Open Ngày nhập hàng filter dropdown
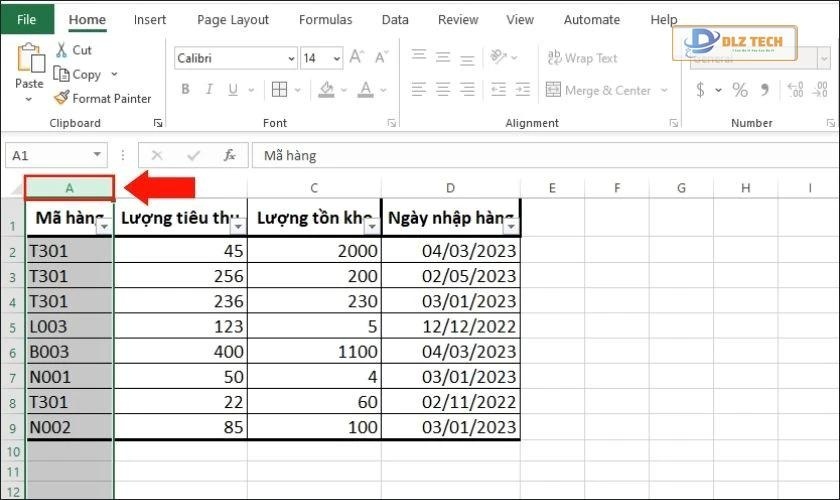840x500 pixels. (511, 227)
